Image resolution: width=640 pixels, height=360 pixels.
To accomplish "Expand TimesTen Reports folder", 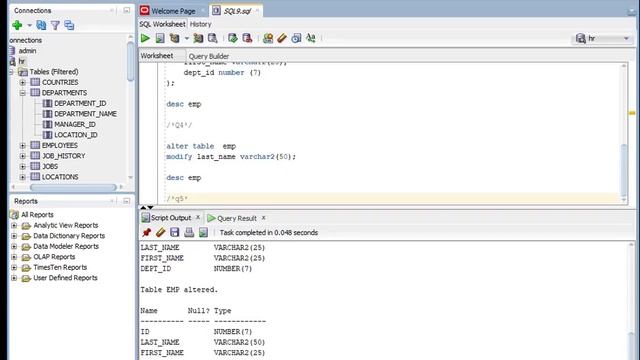I will [x=14, y=267].
